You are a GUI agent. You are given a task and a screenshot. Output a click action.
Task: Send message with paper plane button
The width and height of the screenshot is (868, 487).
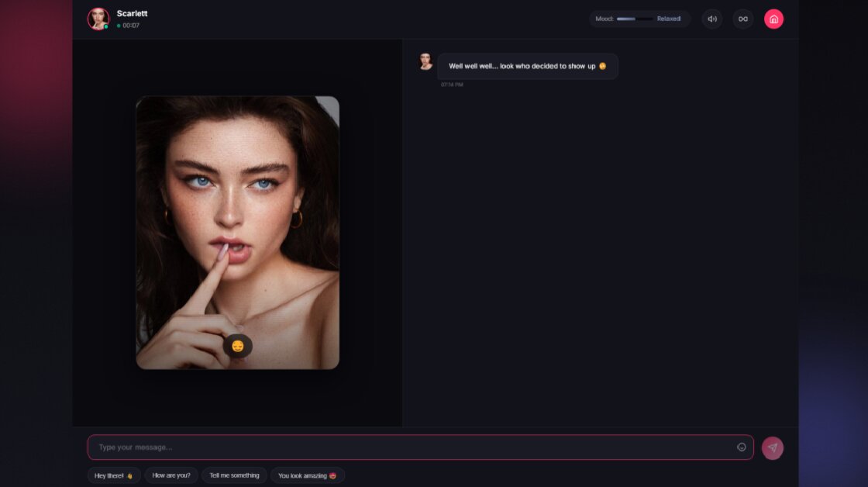[772, 447]
